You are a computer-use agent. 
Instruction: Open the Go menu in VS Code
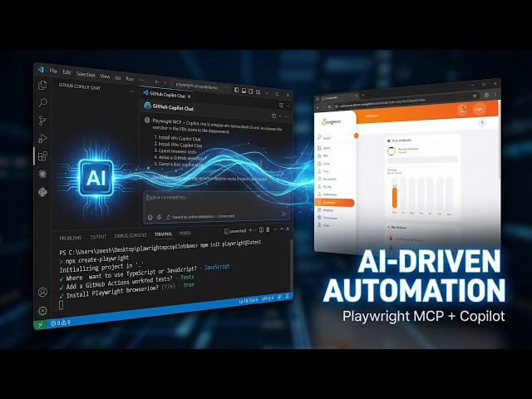(x=118, y=77)
